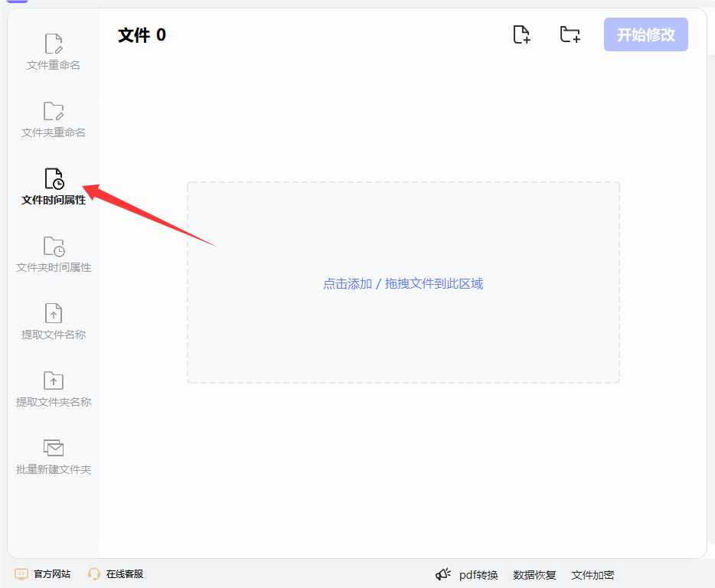Open 批量新建文件夹 batch create folders
This screenshot has width=715, height=588.
(x=54, y=456)
